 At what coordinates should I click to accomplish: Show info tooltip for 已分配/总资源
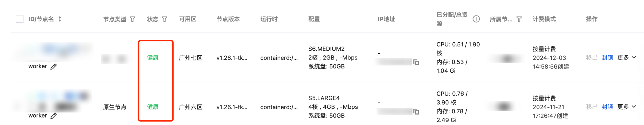pos(476,19)
